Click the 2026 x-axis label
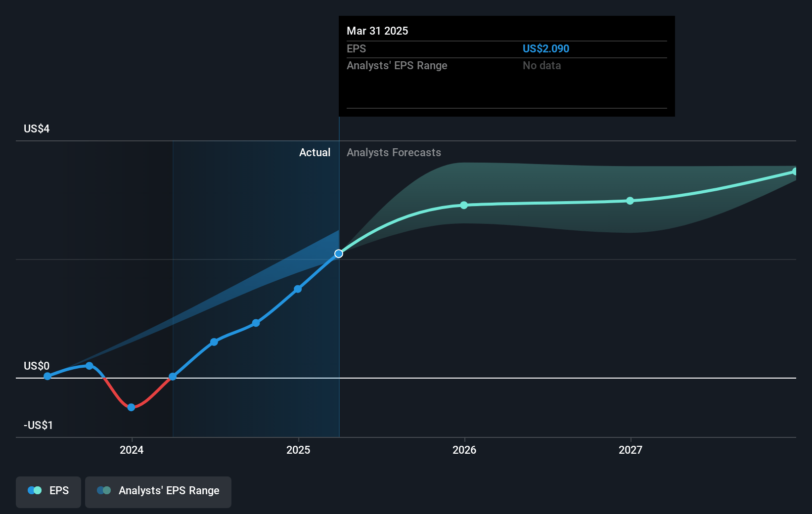The height and width of the screenshot is (514, 812). 464,450
